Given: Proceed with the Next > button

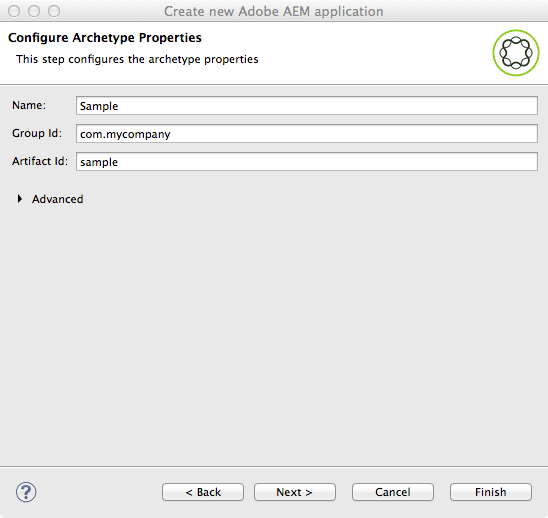Looking at the screenshot, I should (295, 492).
